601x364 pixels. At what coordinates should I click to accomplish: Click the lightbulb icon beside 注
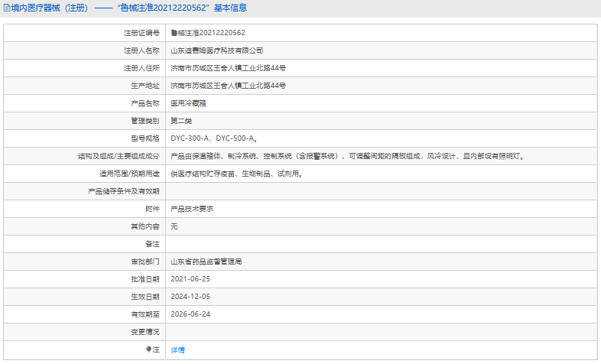(x=148, y=349)
